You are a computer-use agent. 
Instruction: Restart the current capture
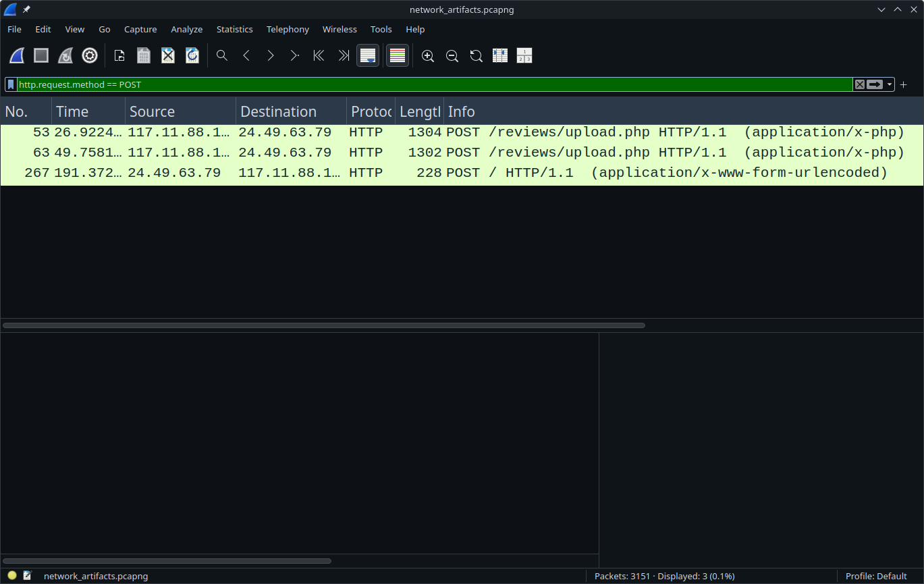point(65,56)
